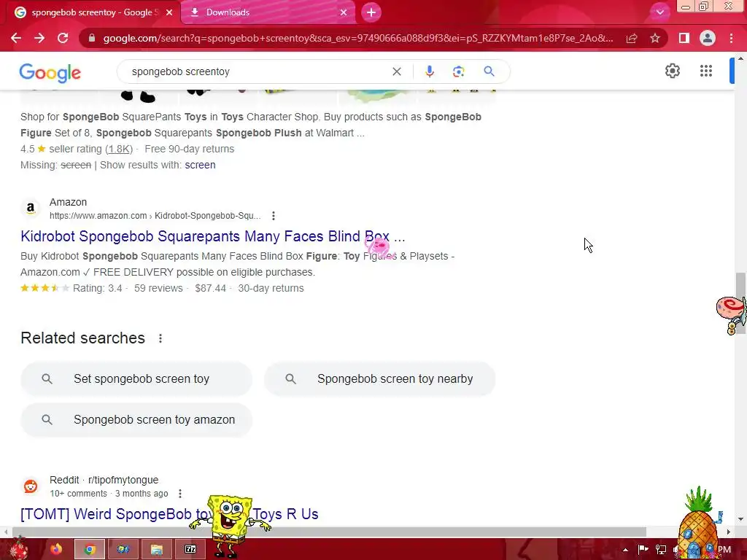This screenshot has height=560, width=747.
Task: Search Spongebob screen toy nearby
Action: [380, 378]
